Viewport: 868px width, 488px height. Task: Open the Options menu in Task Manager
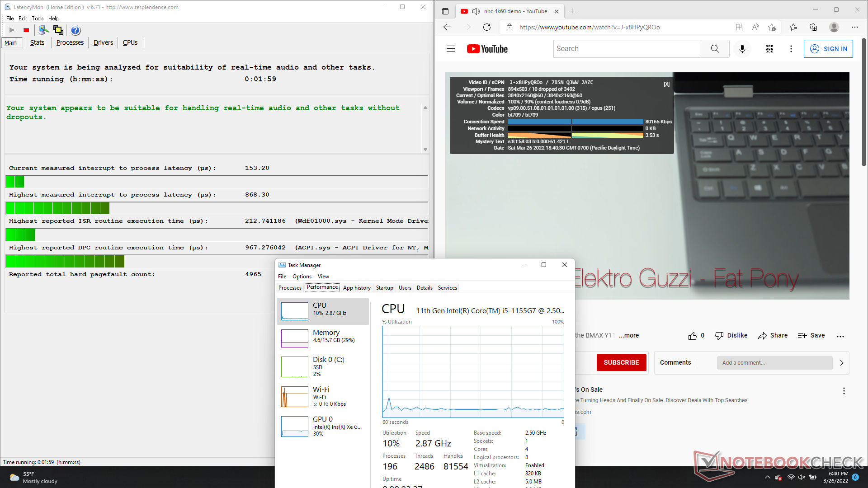coord(302,277)
